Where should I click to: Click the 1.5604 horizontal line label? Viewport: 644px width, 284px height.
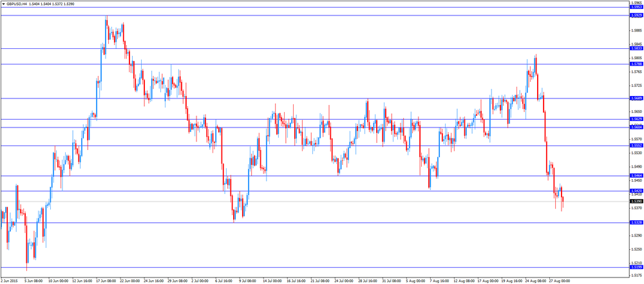[636, 128]
